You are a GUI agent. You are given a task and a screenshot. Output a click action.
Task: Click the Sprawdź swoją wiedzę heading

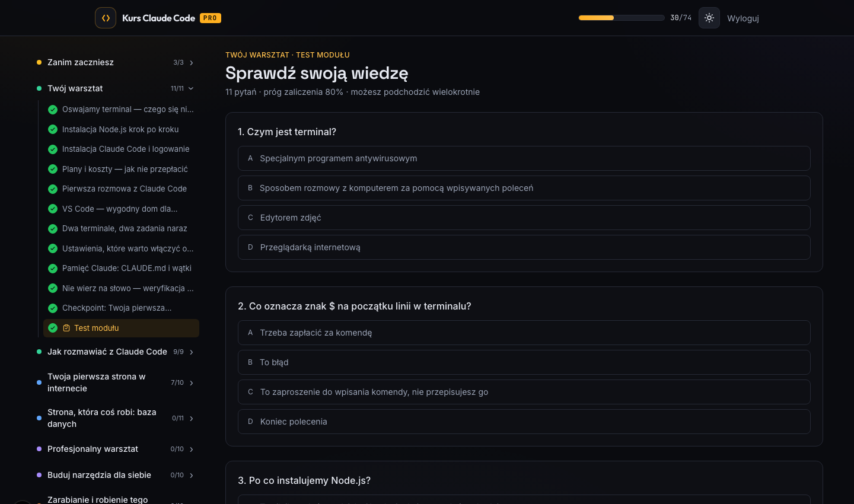[x=317, y=73]
